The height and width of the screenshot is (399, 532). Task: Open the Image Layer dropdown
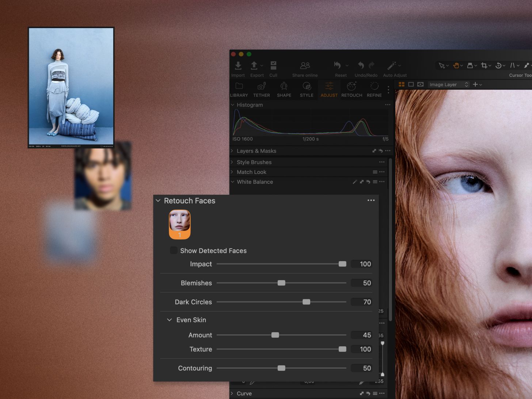click(x=449, y=84)
